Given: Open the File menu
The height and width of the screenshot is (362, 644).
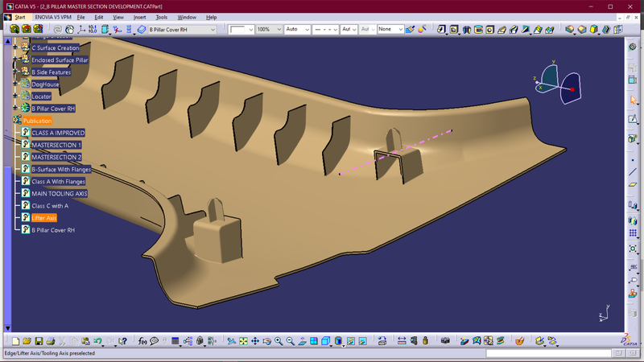Looking at the screenshot, I should [81, 17].
